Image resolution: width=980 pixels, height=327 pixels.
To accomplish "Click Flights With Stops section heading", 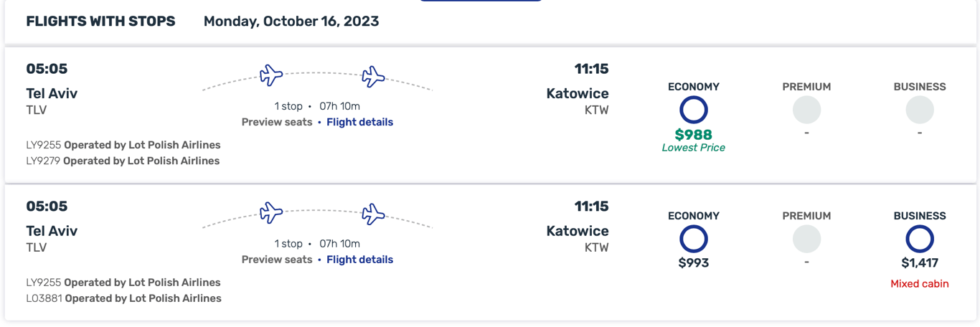I will 100,22.
